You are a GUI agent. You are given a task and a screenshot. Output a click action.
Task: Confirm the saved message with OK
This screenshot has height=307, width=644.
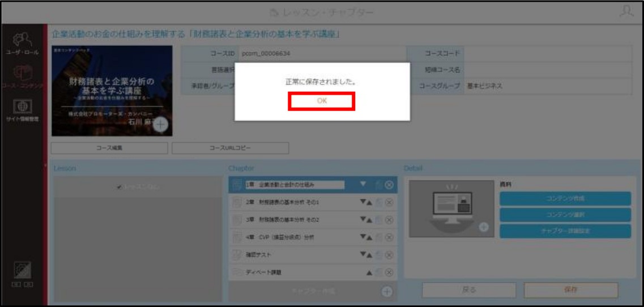pyautogui.click(x=322, y=101)
